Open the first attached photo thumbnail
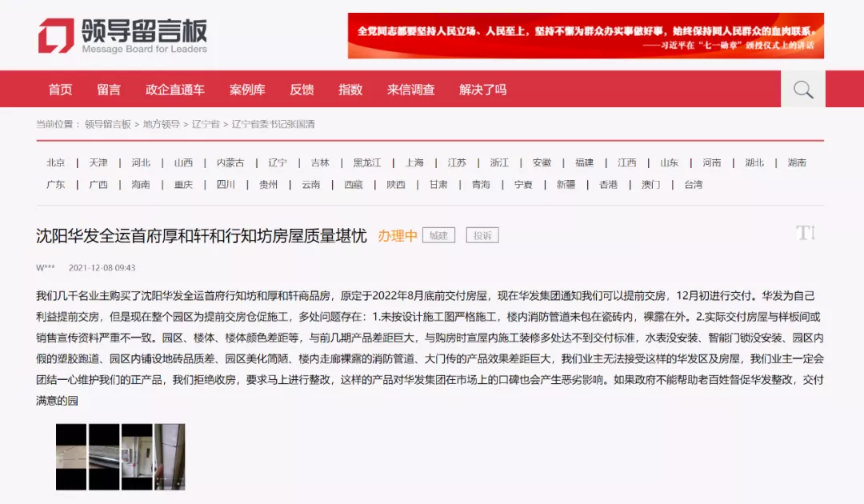Viewport: 864px width, 504px height. tap(71, 457)
